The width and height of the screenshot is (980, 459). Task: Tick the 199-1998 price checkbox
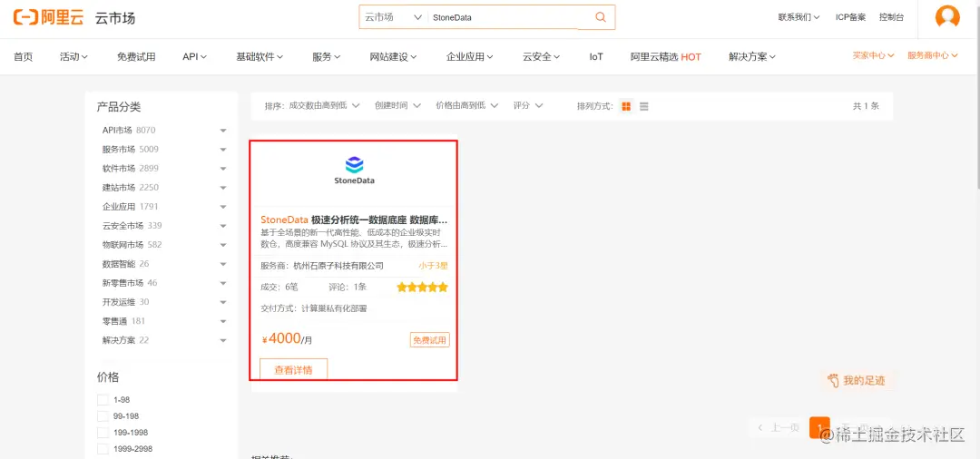click(x=103, y=432)
